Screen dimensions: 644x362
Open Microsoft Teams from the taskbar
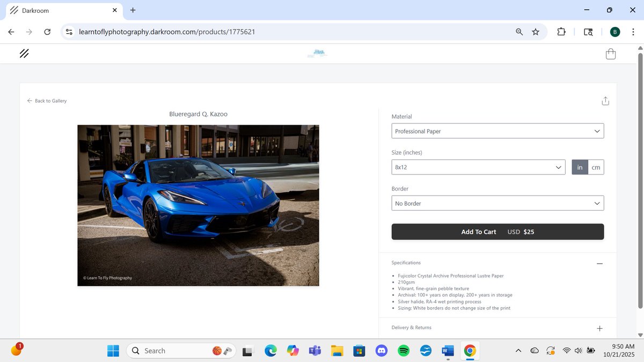point(315,351)
